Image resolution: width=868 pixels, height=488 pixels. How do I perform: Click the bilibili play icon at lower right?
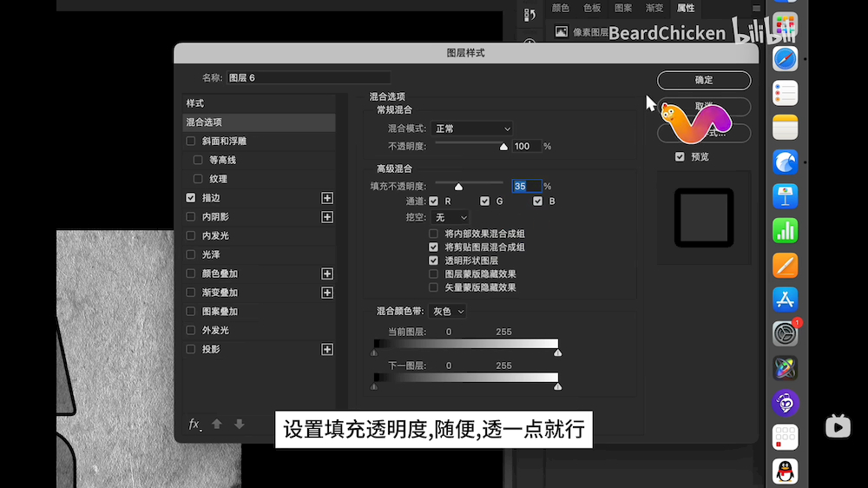coord(838,426)
